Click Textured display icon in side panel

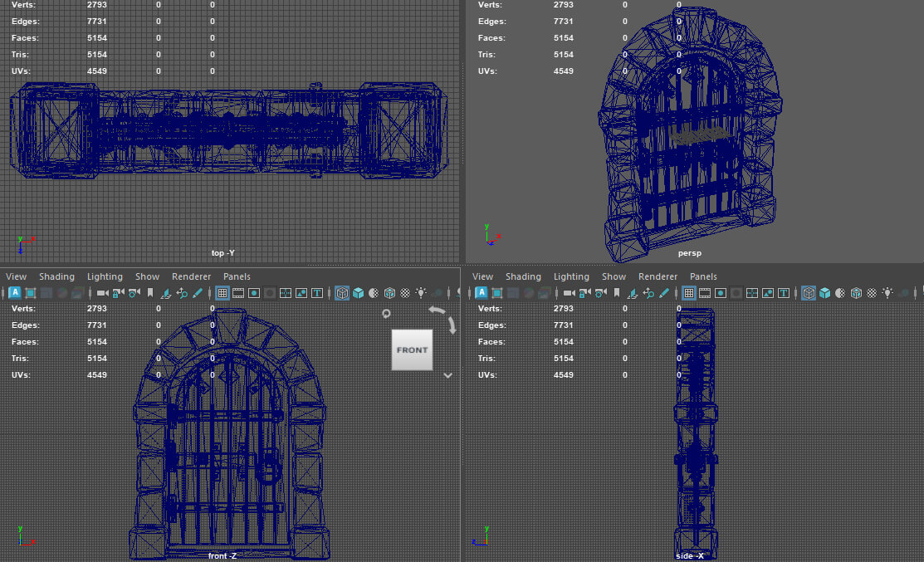point(873,293)
